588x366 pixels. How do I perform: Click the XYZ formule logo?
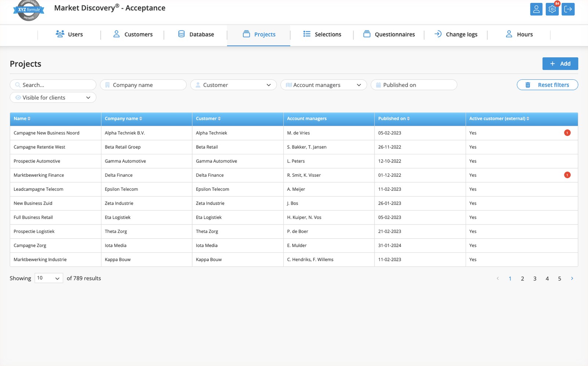tap(29, 10)
